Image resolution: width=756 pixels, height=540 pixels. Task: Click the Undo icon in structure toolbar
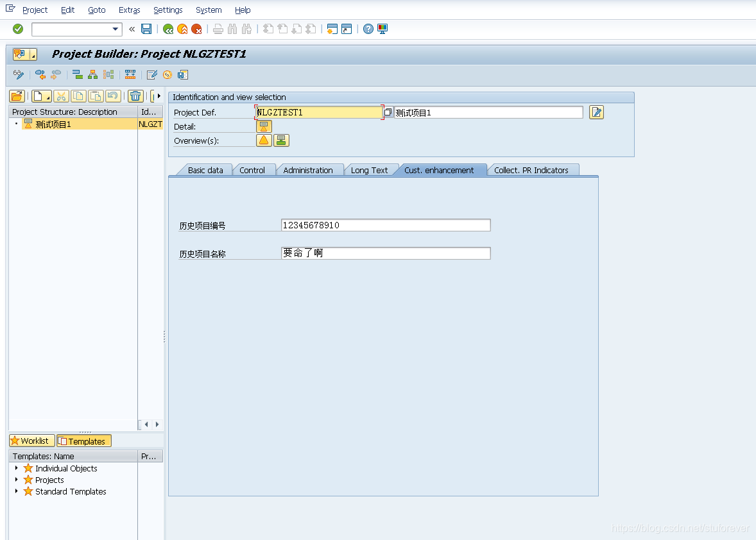[x=113, y=96]
